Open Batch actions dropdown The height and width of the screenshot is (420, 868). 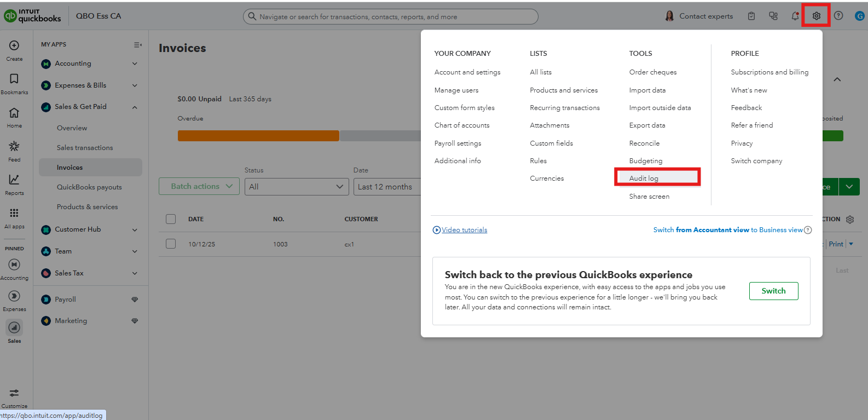click(199, 186)
